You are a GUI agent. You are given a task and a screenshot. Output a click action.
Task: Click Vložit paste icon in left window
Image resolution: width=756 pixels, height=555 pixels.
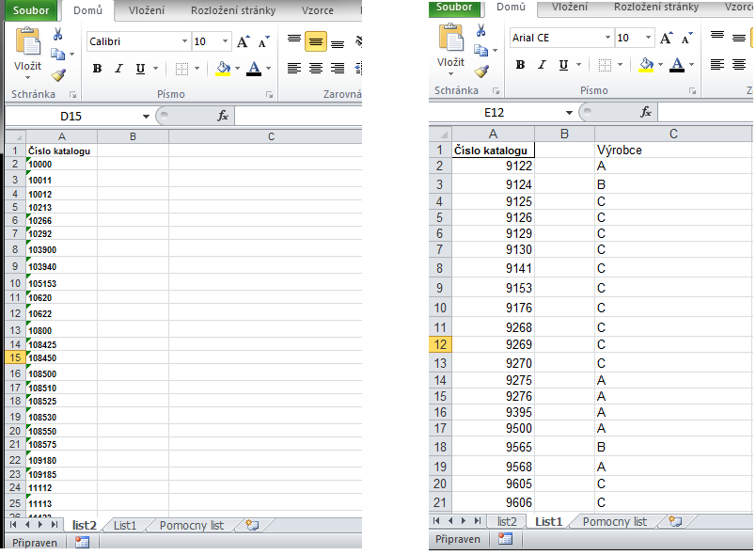[x=28, y=41]
